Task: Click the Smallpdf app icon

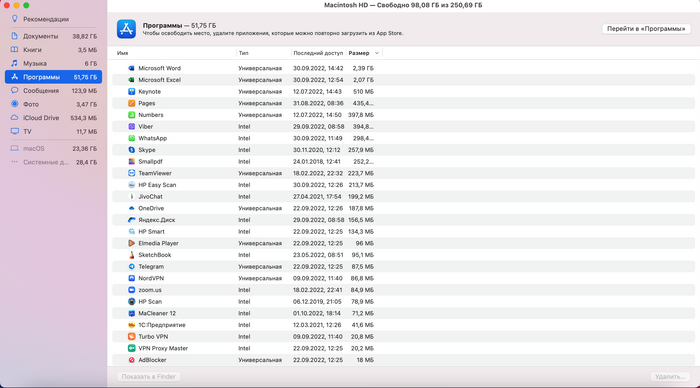Action: (x=131, y=162)
